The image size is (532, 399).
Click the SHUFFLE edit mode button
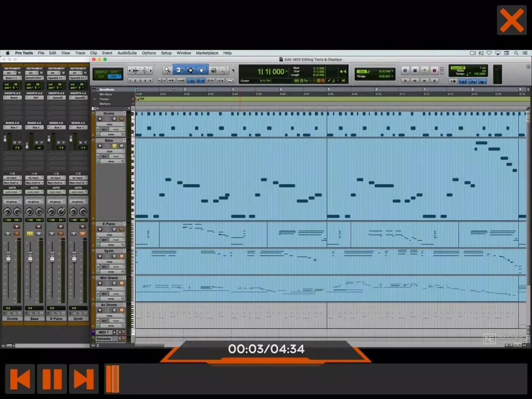point(101,72)
